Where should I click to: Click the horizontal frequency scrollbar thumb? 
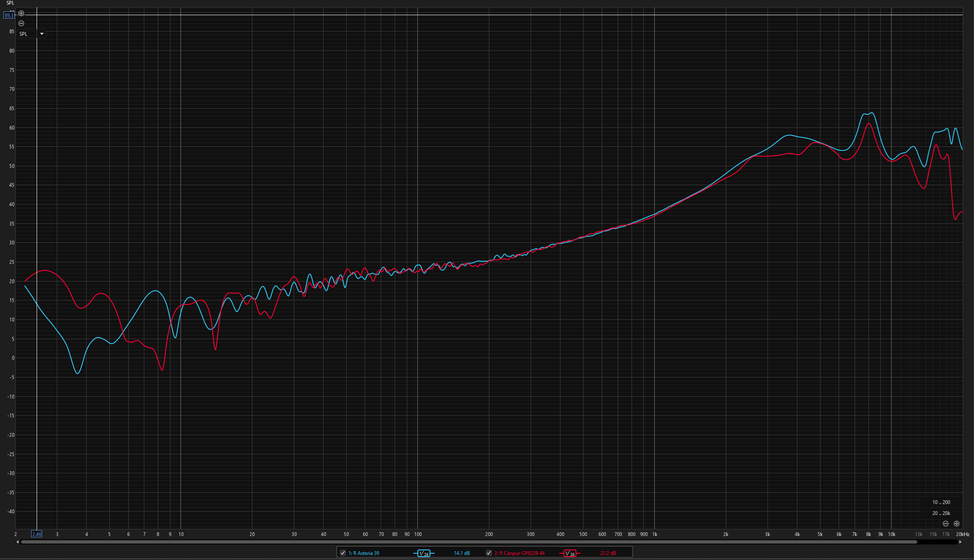[x=468, y=542]
